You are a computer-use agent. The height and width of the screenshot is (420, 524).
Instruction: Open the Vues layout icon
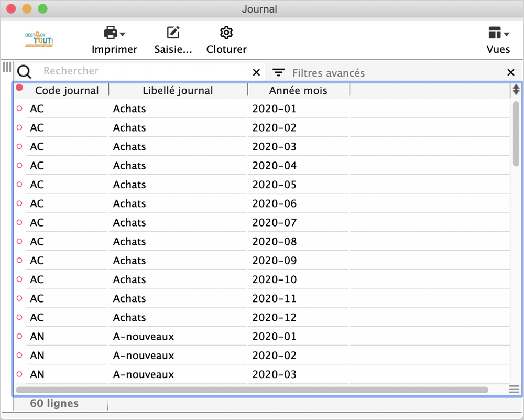(x=495, y=33)
